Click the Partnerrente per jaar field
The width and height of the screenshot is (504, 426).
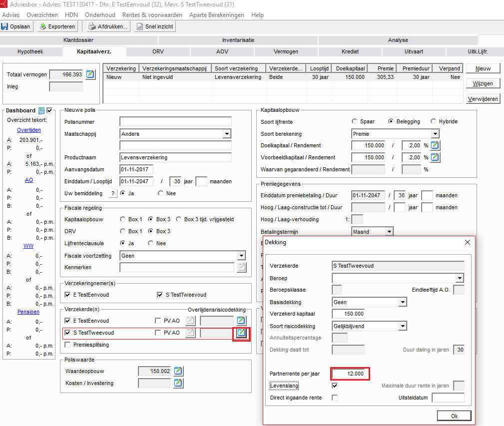(349, 374)
